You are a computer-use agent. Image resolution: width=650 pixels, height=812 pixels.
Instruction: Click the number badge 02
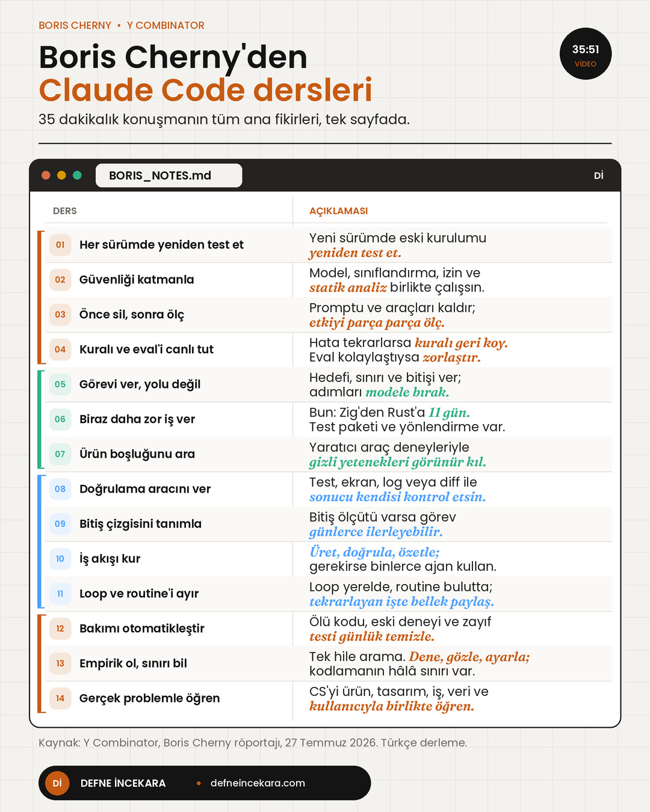pos(60,280)
